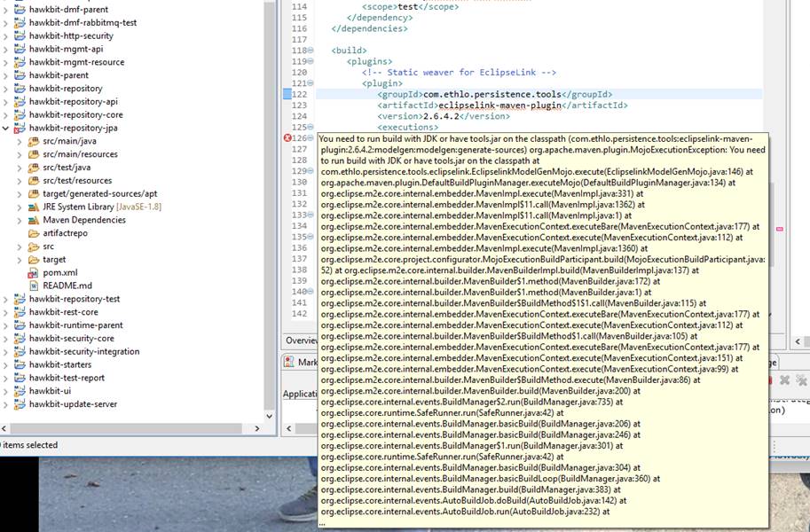The image size is (810, 532).
Task: Click the Markers view tab icon
Action: click(289, 362)
